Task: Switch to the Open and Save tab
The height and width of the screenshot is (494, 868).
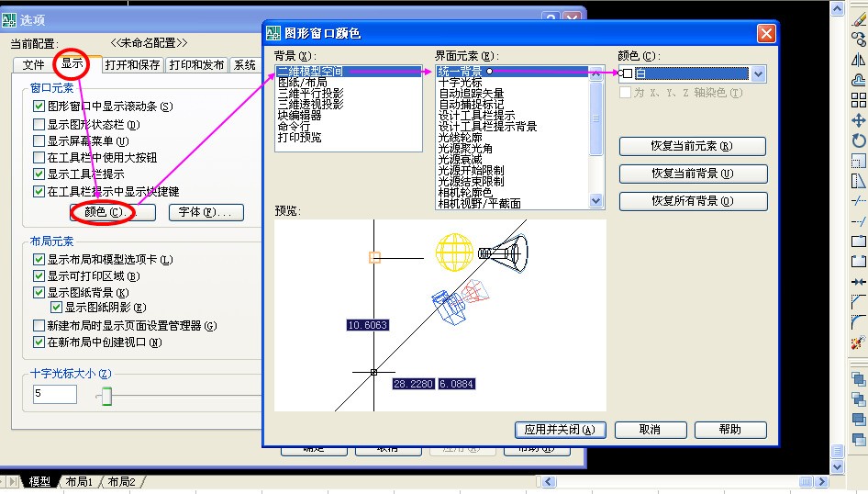Action: coord(132,65)
